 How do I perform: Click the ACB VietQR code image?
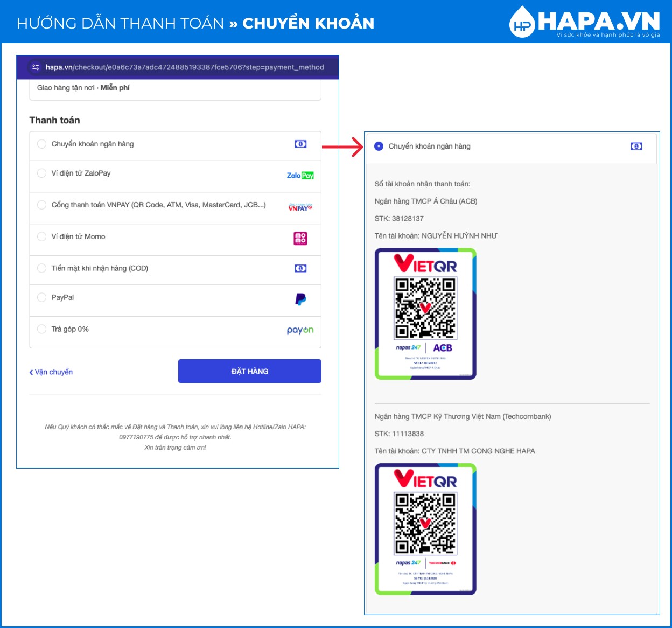tap(425, 314)
